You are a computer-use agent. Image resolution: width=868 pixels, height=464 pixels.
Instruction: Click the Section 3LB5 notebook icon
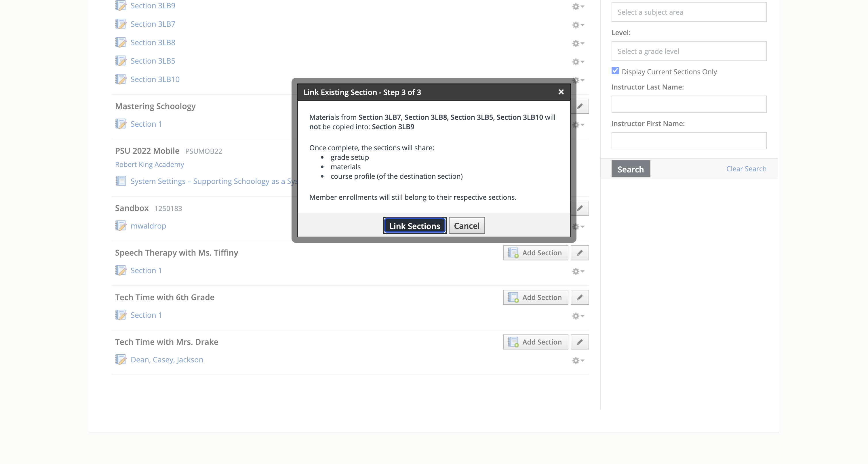(x=121, y=61)
